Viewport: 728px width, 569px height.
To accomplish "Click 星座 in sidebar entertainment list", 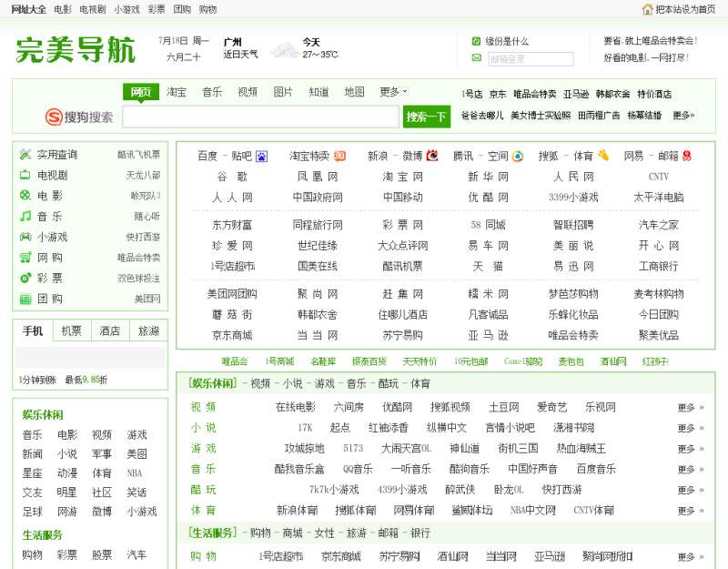I will click(32, 473).
